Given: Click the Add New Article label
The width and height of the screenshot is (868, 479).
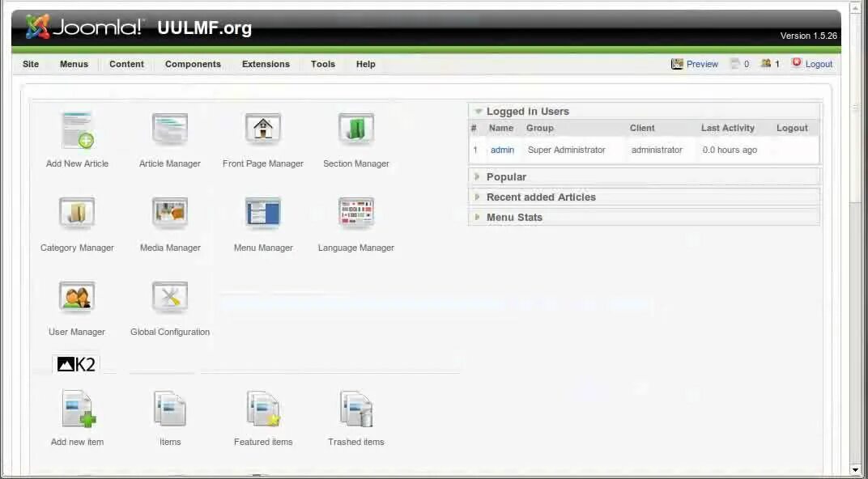Looking at the screenshot, I should 77,163.
